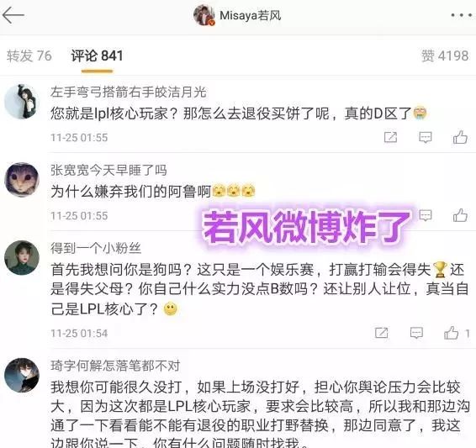
Task: Tap avatar of 得到一个小粉丝
Action: click(22, 258)
